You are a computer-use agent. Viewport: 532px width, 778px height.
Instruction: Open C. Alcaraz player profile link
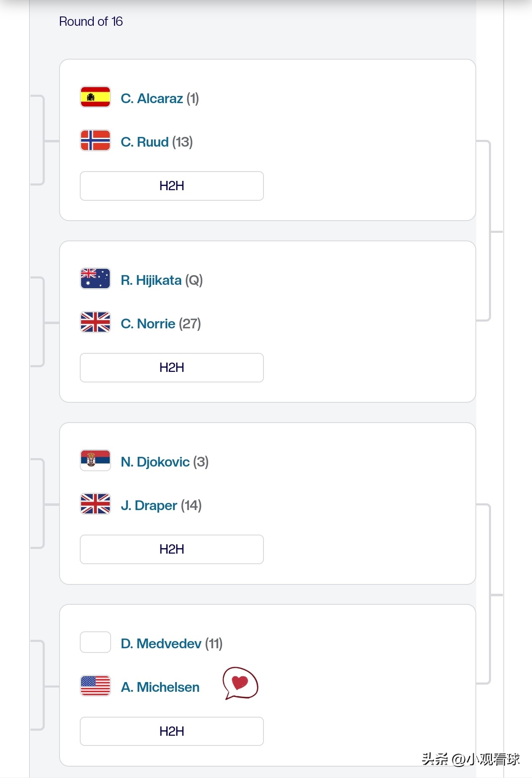point(152,98)
